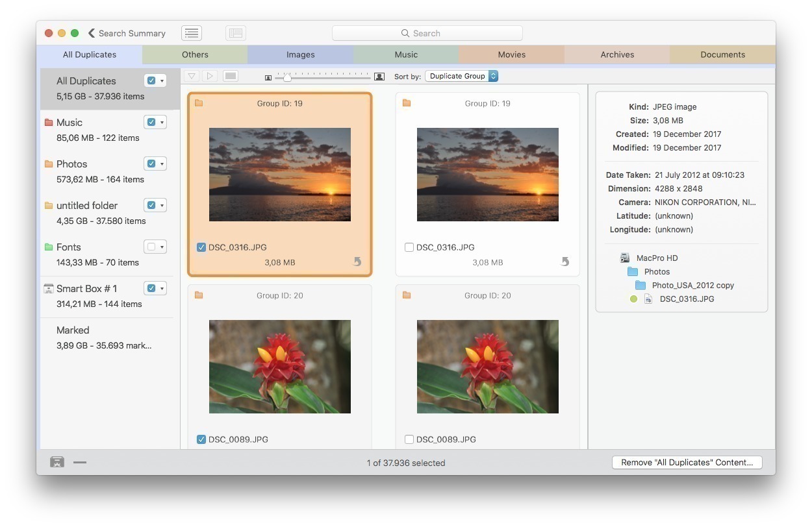
Task: Click the large thumbnail size icon after the slider
Action: 379,76
